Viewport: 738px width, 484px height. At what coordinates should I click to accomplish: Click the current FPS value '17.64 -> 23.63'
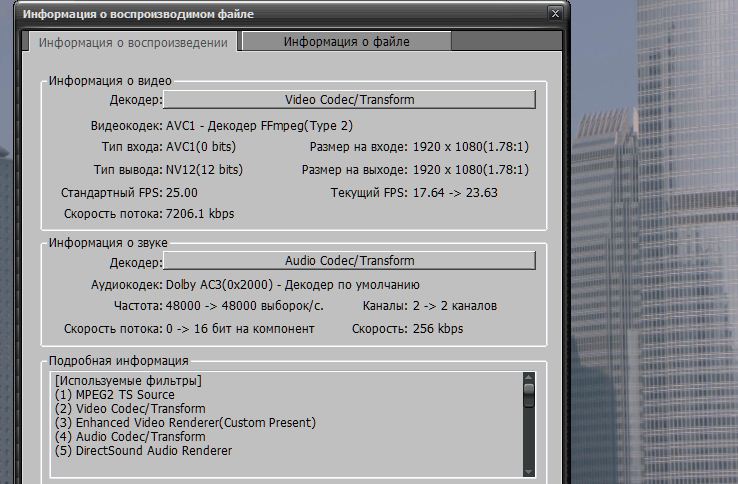point(455,192)
